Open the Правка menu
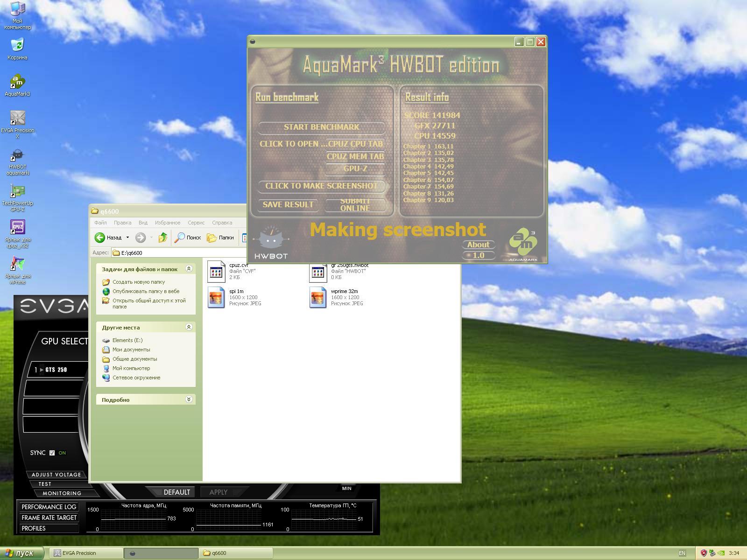The height and width of the screenshot is (560, 747). 122,223
